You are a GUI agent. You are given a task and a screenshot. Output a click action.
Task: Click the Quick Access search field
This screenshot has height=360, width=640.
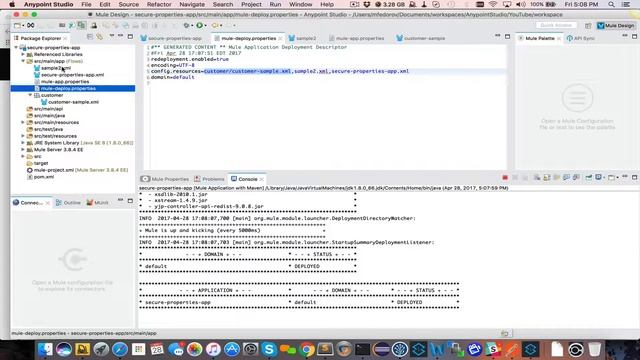[556, 25]
